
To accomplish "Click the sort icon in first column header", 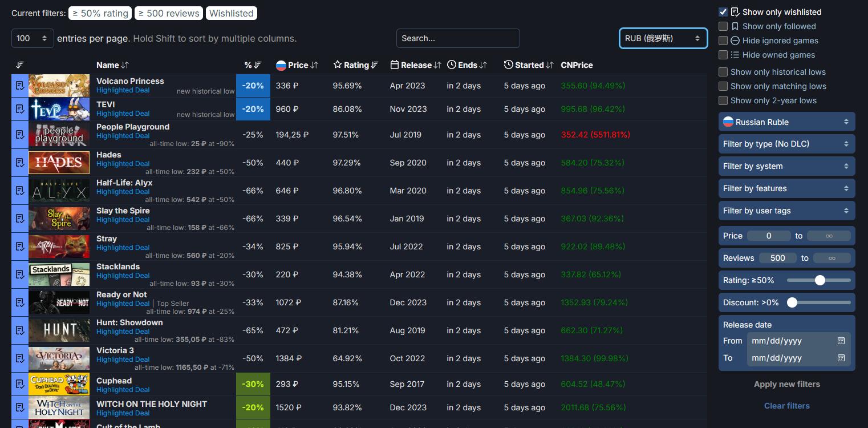I will coord(20,65).
